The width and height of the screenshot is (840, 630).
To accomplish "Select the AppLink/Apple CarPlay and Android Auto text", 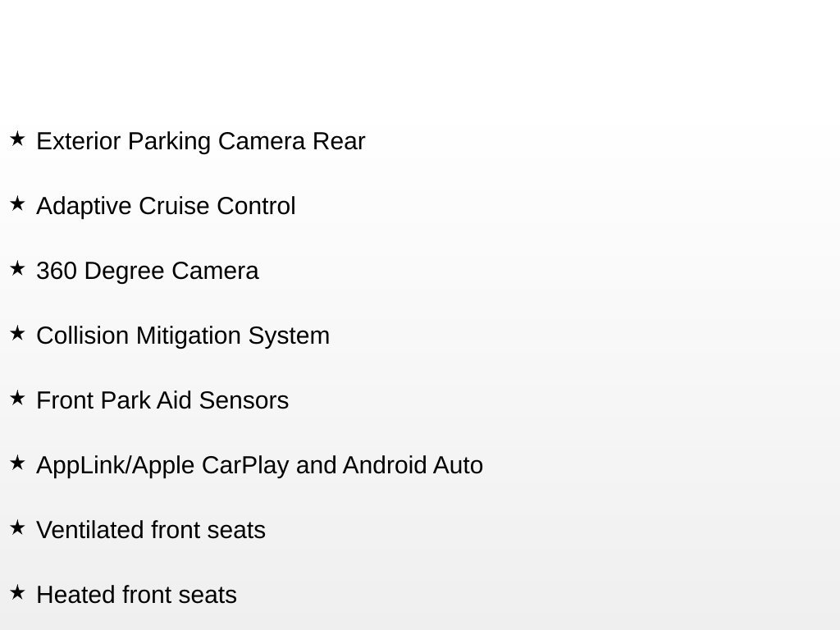I will [260, 466].
